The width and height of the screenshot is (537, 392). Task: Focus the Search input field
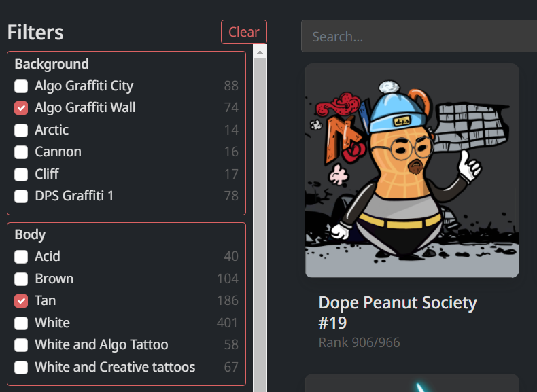[419, 36]
